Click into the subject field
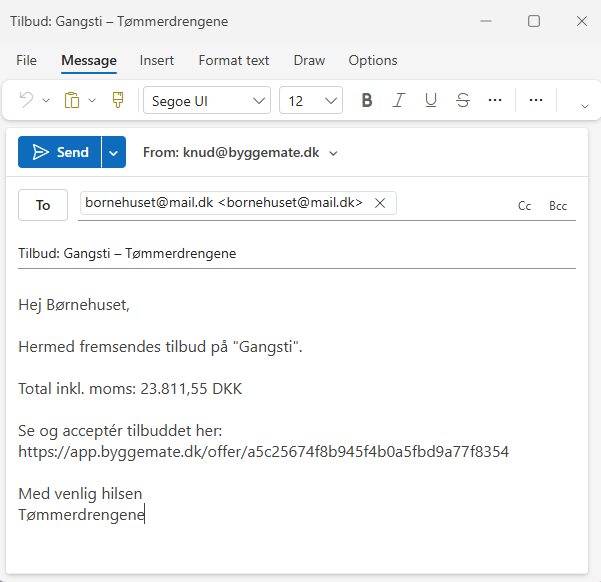 [296, 253]
